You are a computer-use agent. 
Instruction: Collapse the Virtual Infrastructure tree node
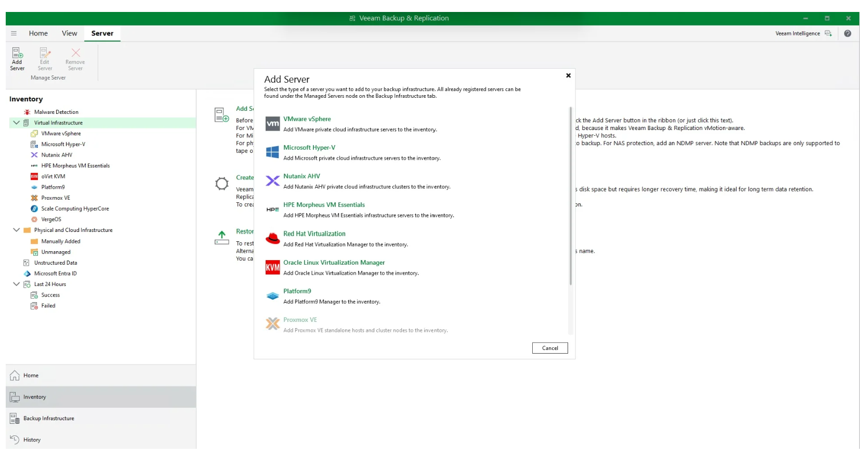point(16,123)
